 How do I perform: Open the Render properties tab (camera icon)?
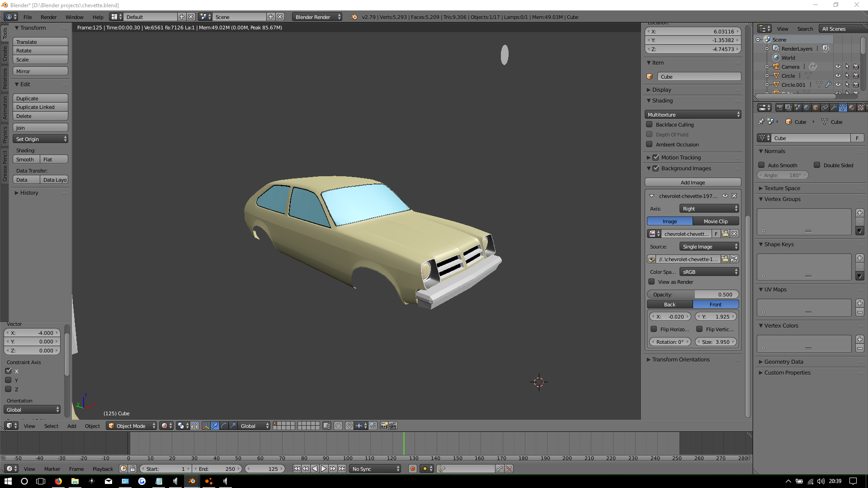click(x=779, y=108)
